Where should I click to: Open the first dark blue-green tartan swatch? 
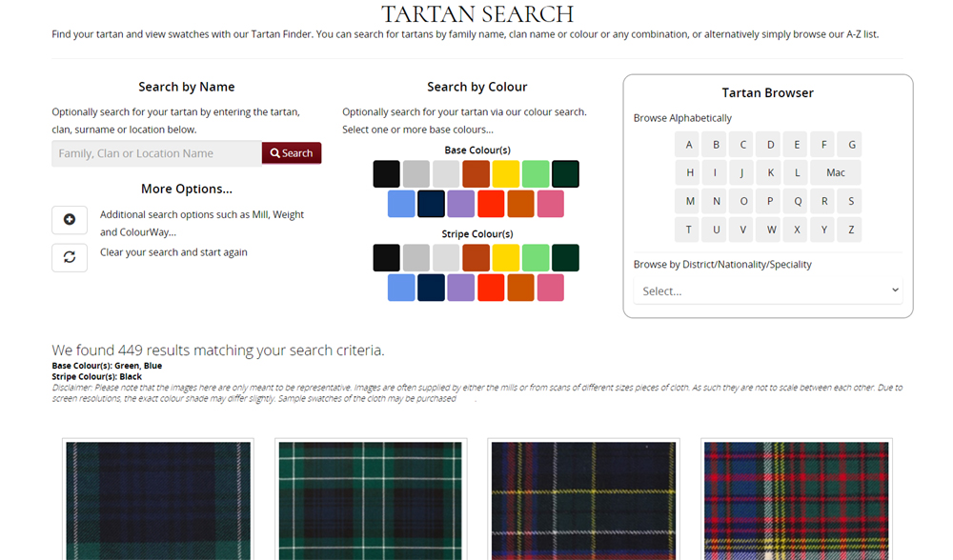click(x=158, y=500)
